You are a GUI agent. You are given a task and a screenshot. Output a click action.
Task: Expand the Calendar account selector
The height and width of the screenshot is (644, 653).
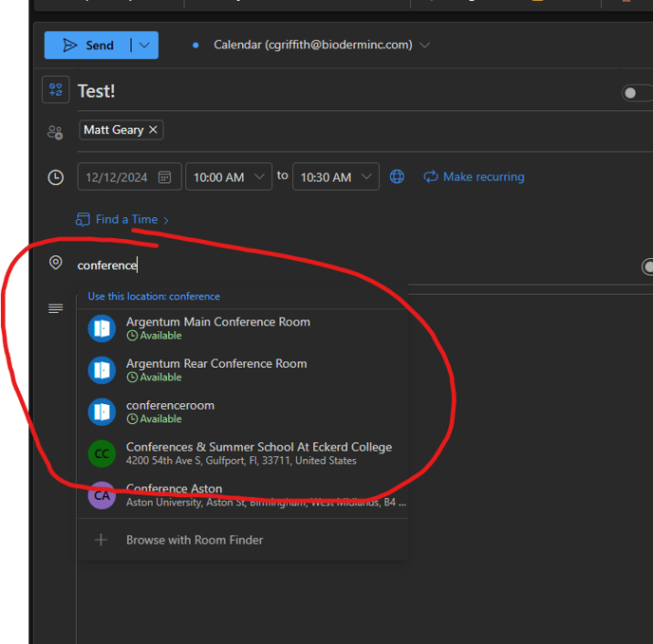coord(425,45)
